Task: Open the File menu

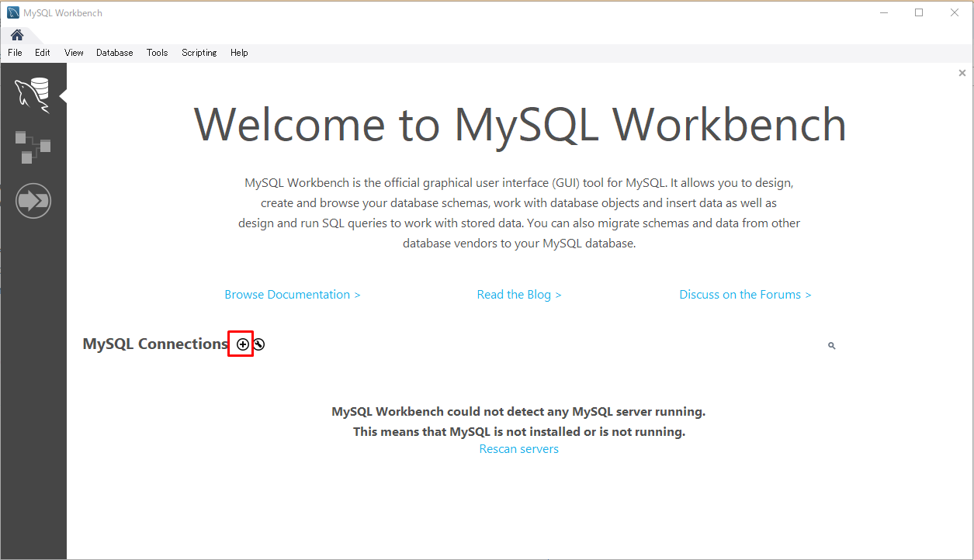Action: pyautogui.click(x=15, y=53)
